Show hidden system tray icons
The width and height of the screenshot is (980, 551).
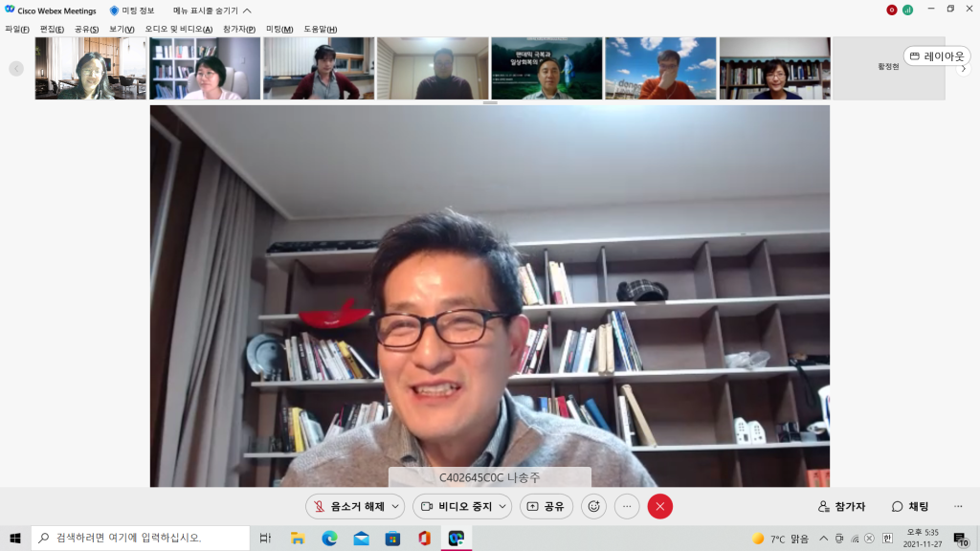tap(824, 539)
